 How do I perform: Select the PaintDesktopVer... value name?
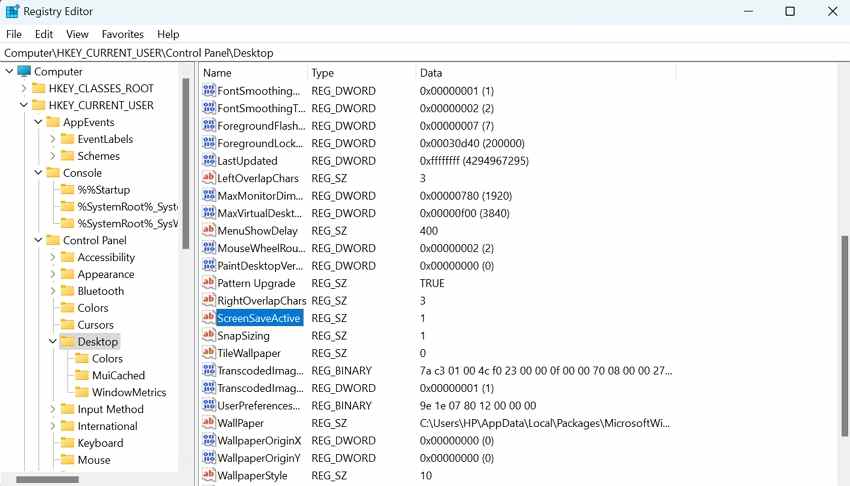[x=260, y=265]
